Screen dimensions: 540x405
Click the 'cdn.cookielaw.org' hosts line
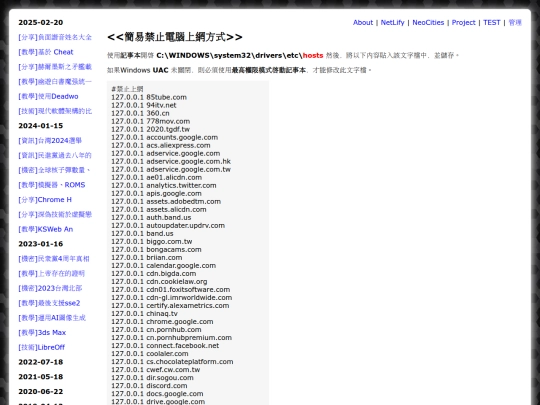(159, 282)
